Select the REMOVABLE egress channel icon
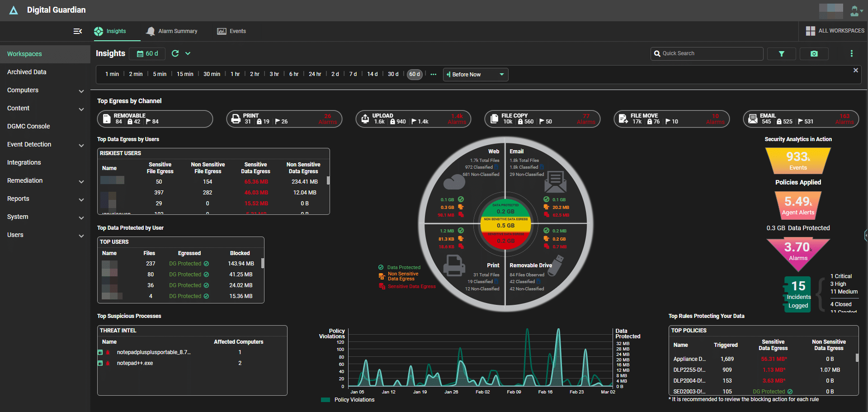868x412 pixels. 107,118
